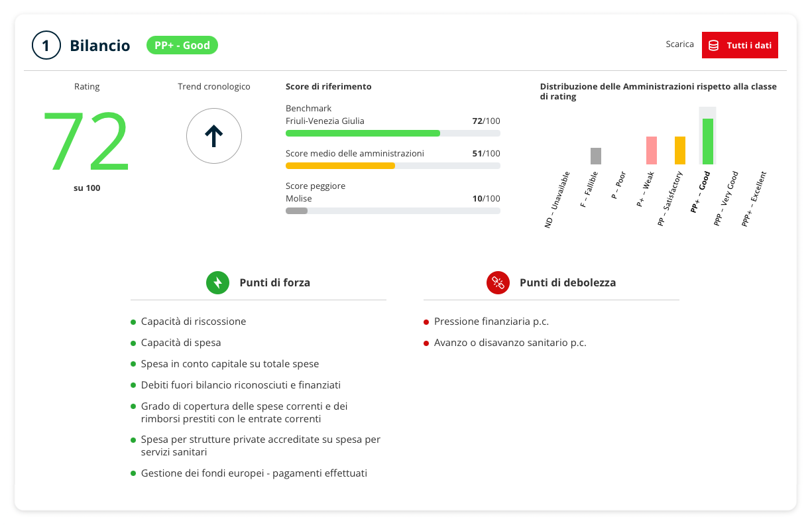Select the pink P+ Weak chart bar

651,150
